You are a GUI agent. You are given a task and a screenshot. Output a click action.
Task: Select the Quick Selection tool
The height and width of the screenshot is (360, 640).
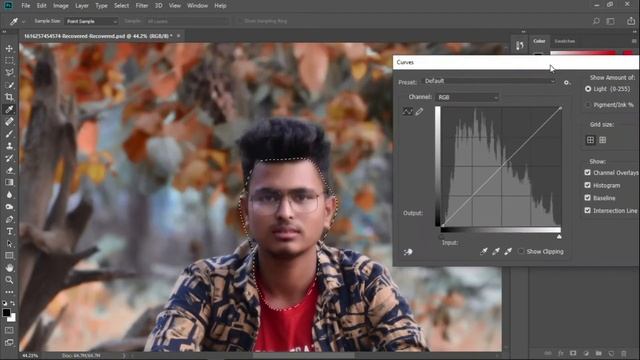click(9, 85)
